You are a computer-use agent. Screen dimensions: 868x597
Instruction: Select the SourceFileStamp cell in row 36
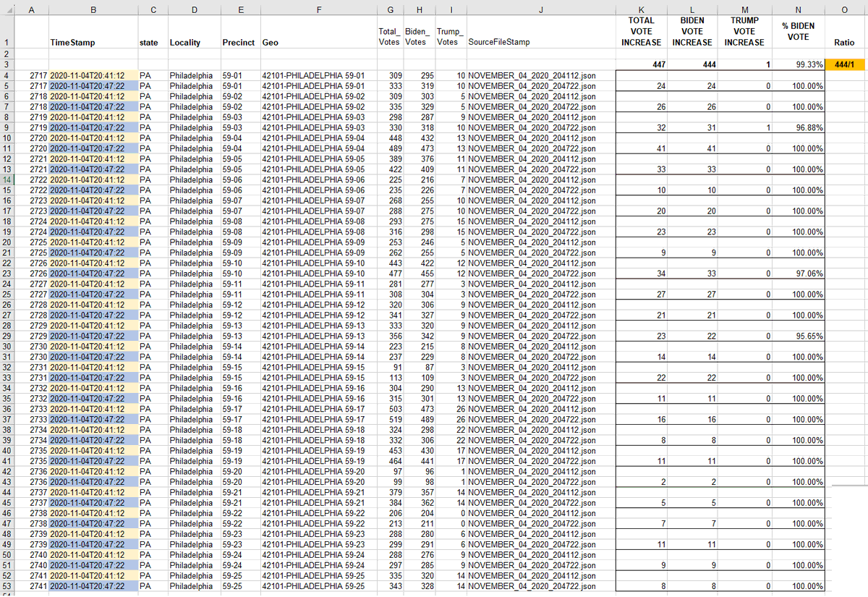541,409
